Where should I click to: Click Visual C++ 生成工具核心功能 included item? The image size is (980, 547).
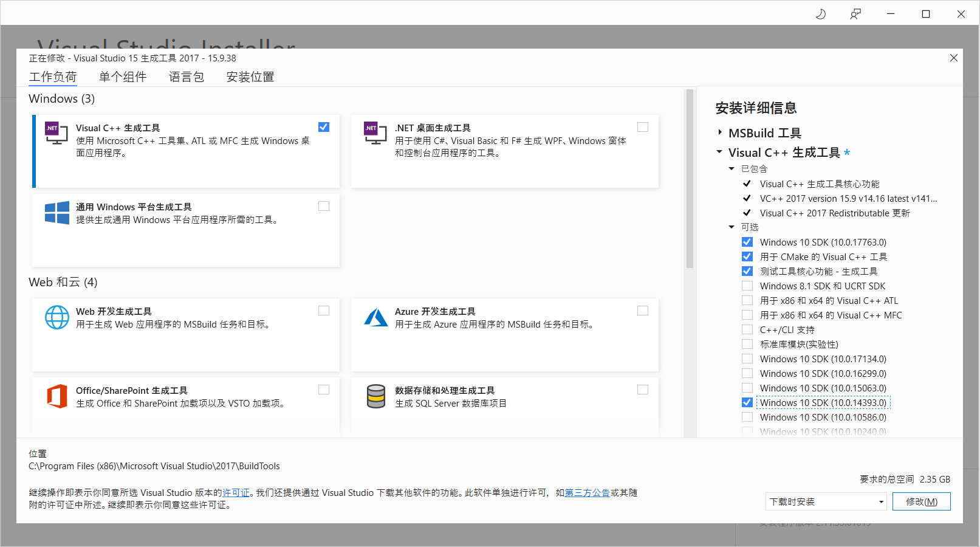point(820,184)
